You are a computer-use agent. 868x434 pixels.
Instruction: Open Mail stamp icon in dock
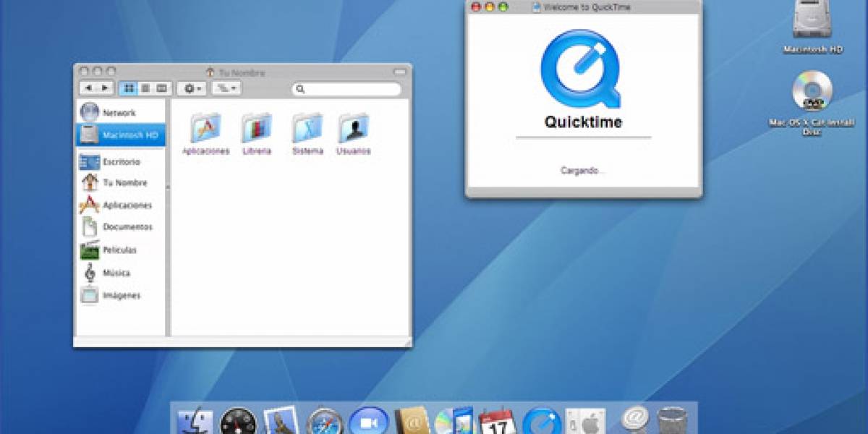281,421
